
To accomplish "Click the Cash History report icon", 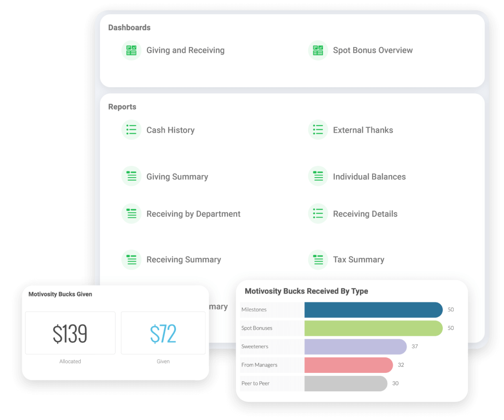I will click(x=131, y=130).
